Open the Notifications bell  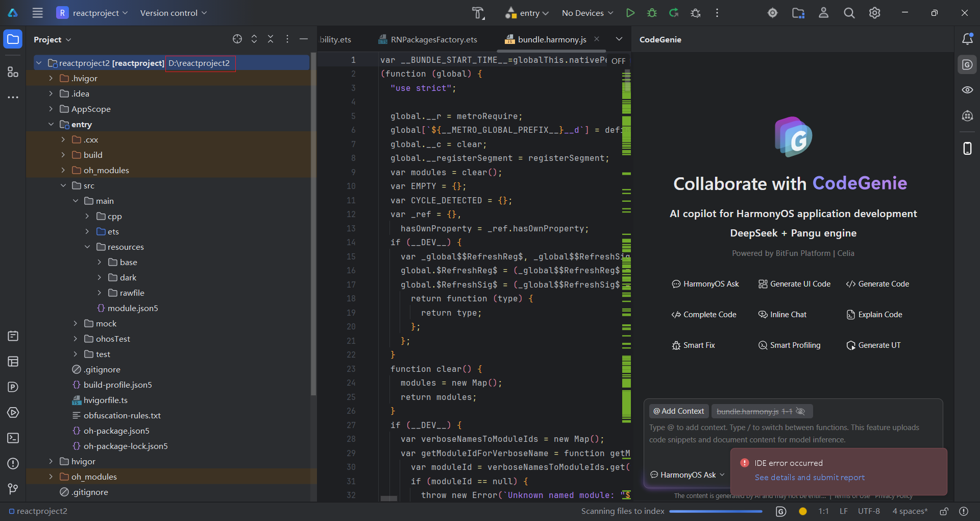(967, 39)
